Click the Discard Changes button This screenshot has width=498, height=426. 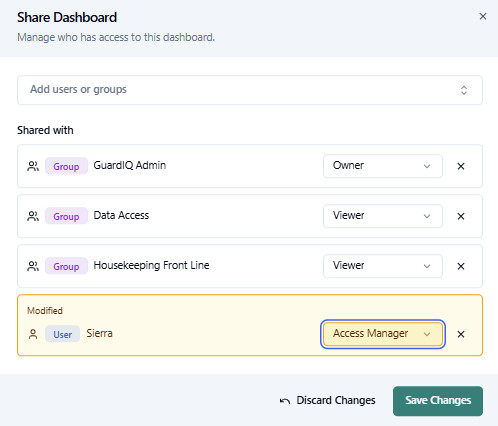point(328,400)
